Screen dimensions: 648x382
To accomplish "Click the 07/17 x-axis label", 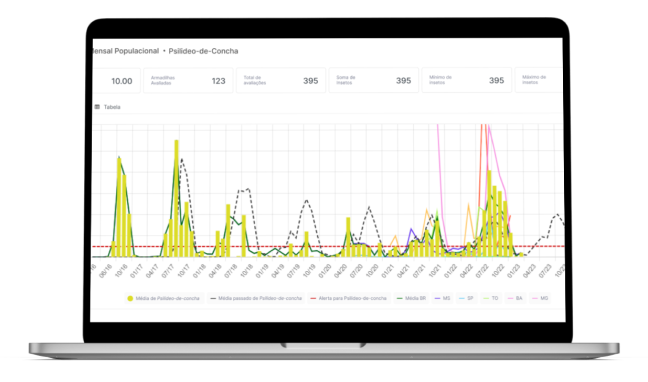I will [168, 270].
